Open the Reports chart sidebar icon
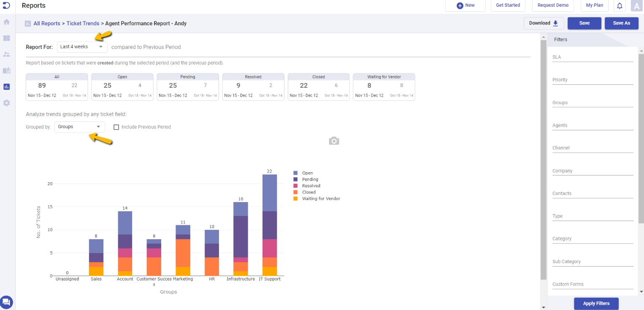This screenshot has height=310, width=644. [6, 86]
